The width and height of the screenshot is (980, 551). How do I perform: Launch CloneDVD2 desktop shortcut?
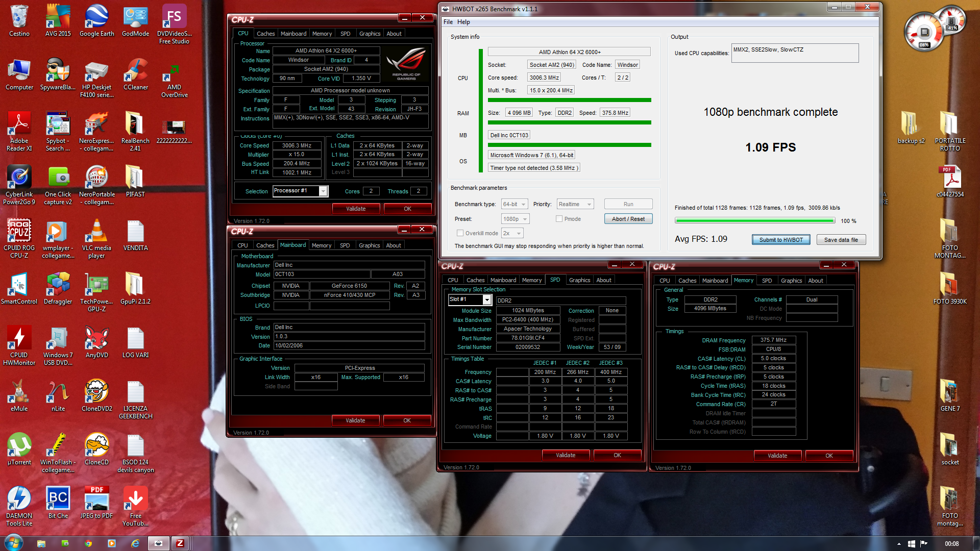click(x=96, y=396)
